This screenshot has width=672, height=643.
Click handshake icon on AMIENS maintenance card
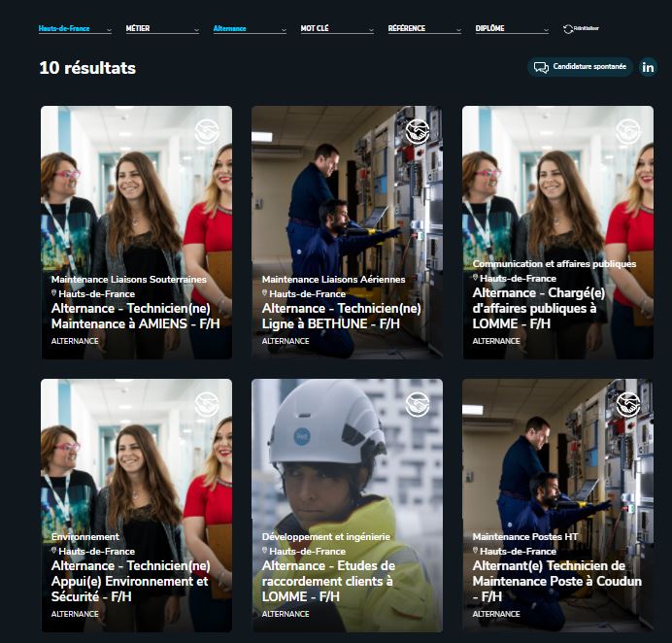(x=207, y=131)
